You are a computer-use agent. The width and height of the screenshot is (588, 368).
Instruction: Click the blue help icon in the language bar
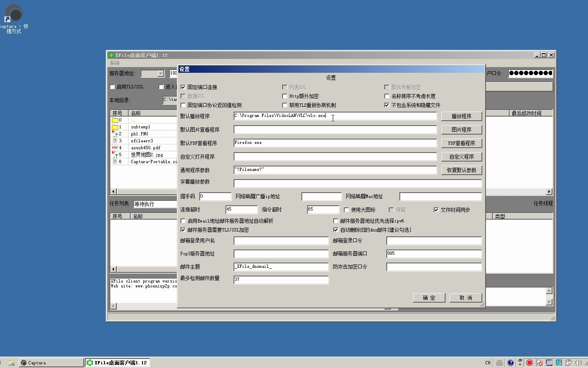tap(510, 363)
